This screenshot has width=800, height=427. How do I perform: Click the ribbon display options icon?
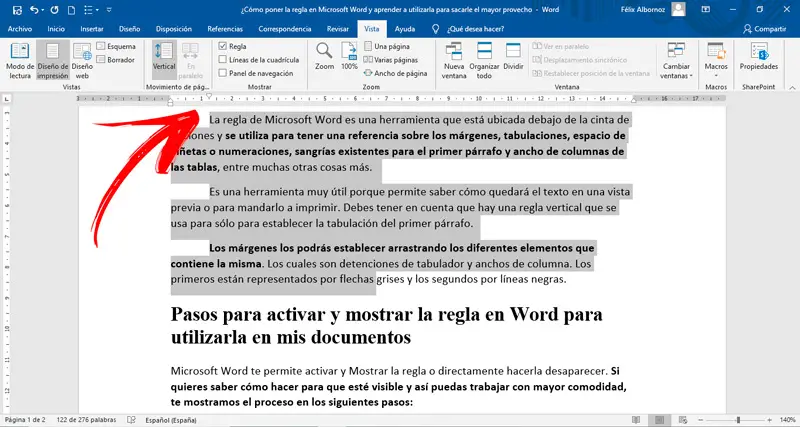(x=706, y=9)
